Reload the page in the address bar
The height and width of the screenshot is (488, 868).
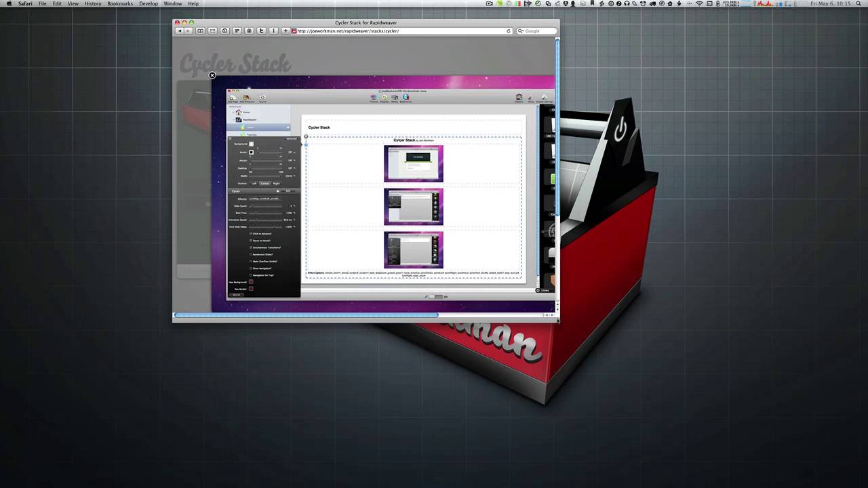(x=509, y=30)
